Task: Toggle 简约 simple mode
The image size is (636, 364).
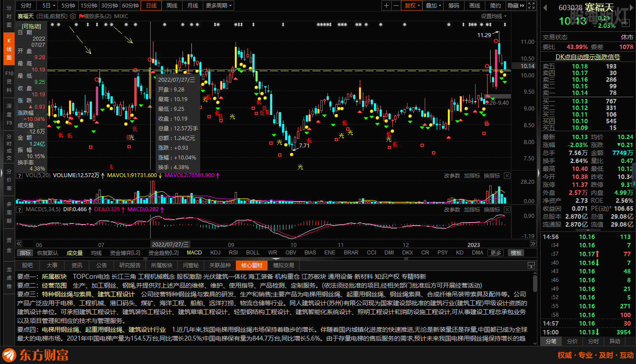Action: coord(495,6)
